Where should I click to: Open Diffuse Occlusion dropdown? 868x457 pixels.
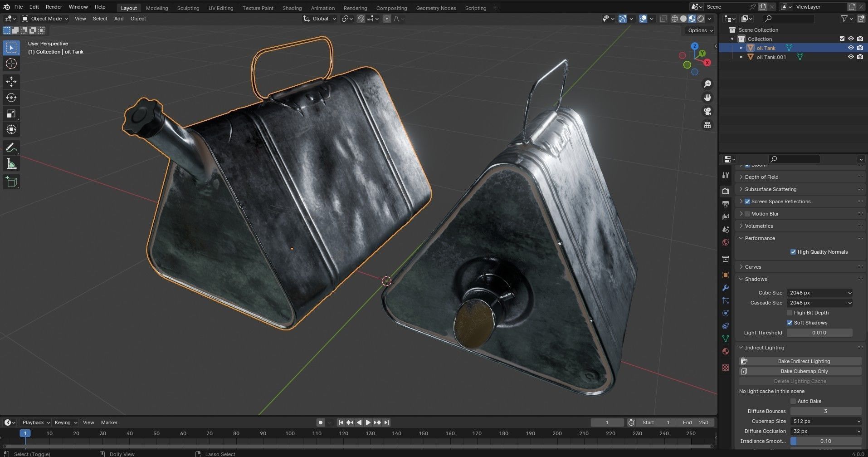(x=826, y=431)
